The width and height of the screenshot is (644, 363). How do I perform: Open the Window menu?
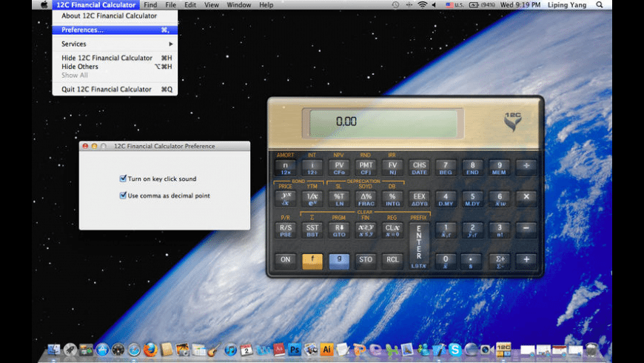click(x=238, y=5)
